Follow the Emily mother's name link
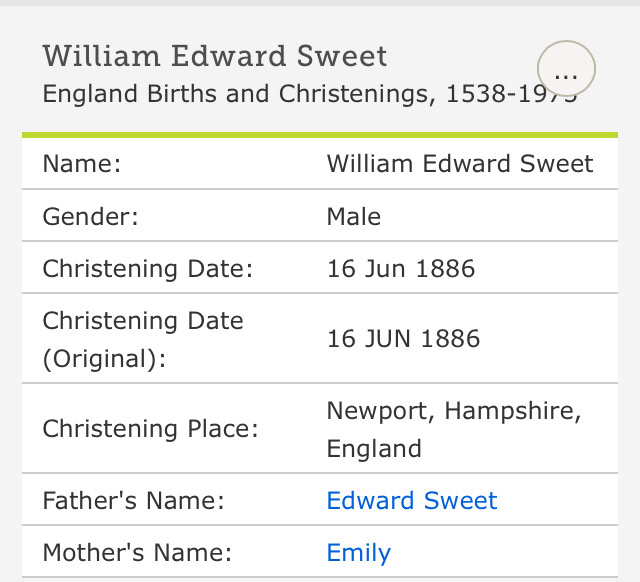This screenshot has width=640, height=582. click(x=359, y=552)
